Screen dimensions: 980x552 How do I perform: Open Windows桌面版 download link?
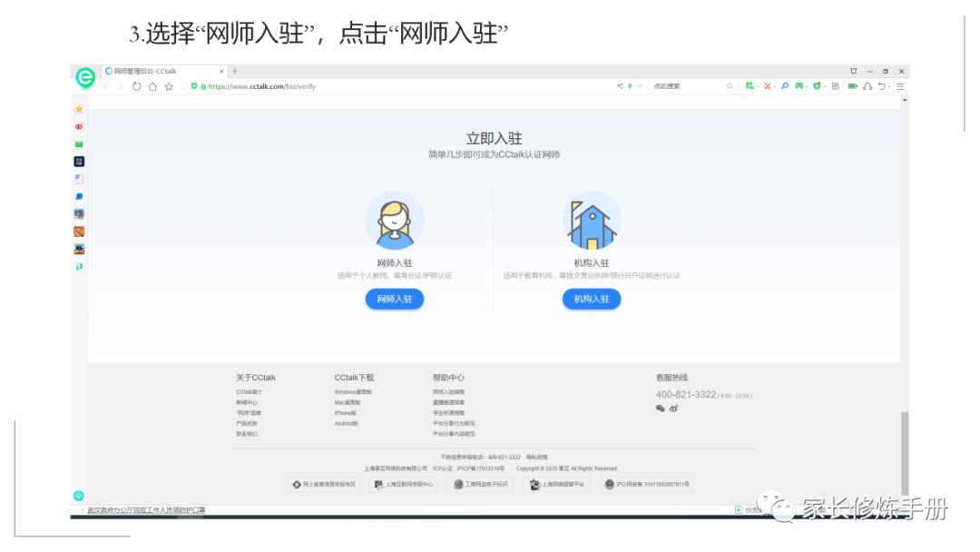(352, 392)
